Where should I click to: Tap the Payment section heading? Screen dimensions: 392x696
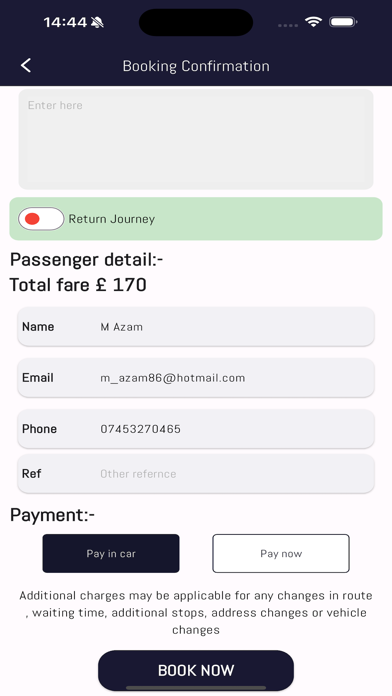point(52,515)
